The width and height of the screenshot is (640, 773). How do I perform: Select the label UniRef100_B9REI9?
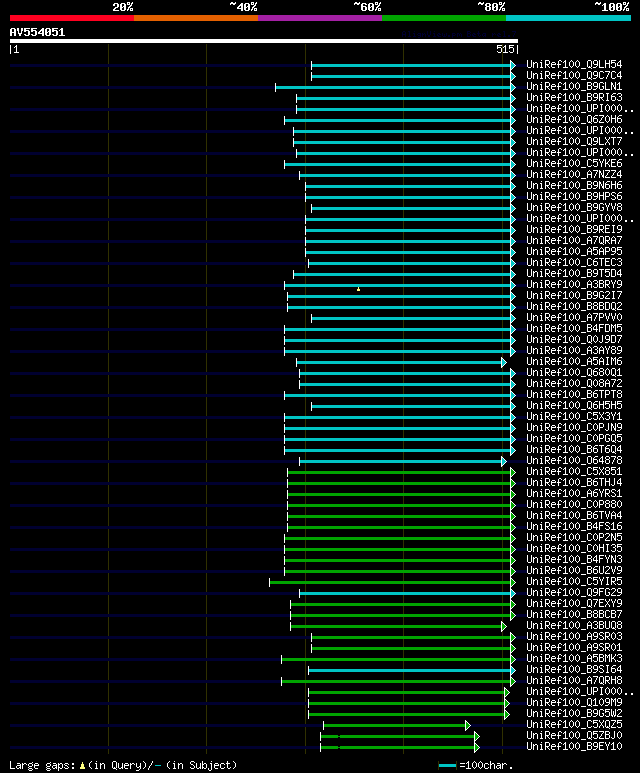[574, 230]
